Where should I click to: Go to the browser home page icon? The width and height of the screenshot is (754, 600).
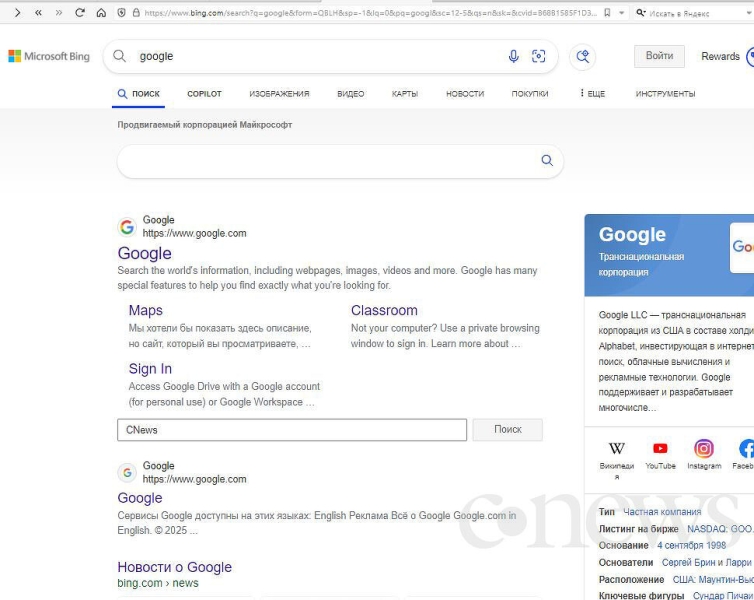tap(101, 13)
